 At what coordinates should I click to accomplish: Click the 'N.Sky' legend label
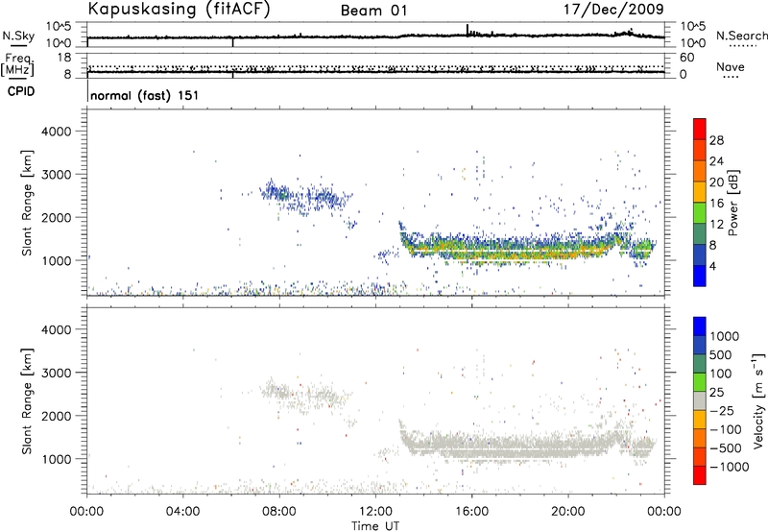coord(18,36)
